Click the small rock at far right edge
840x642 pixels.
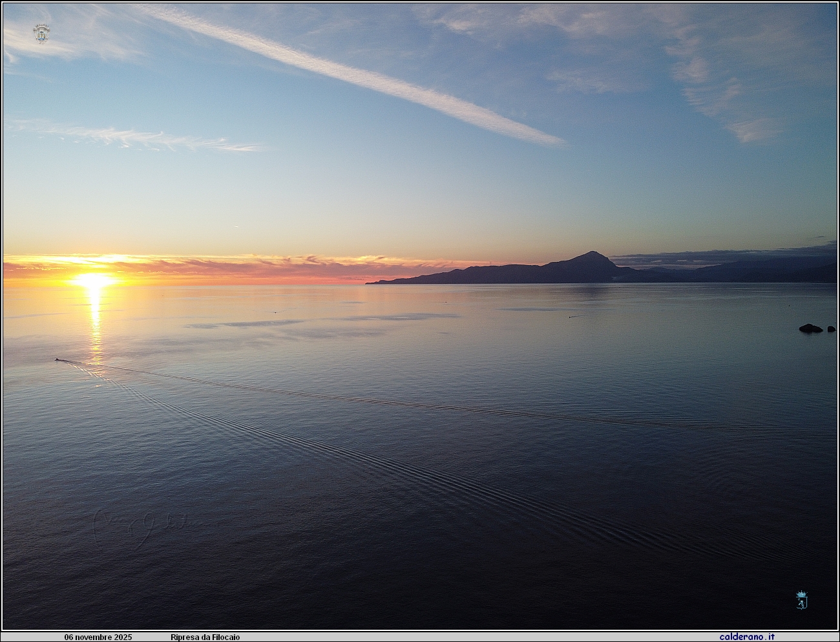(x=831, y=329)
